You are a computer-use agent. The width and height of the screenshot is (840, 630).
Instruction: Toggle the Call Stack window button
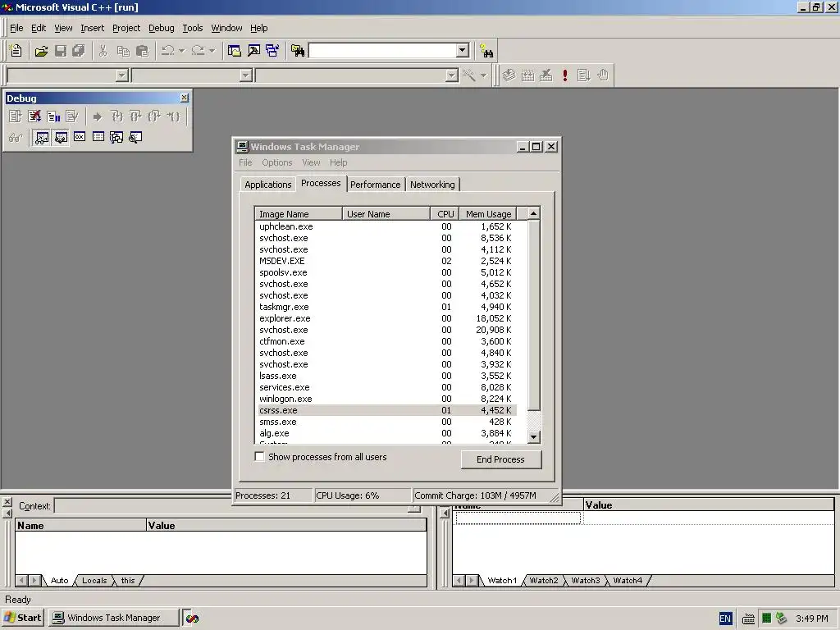116,138
